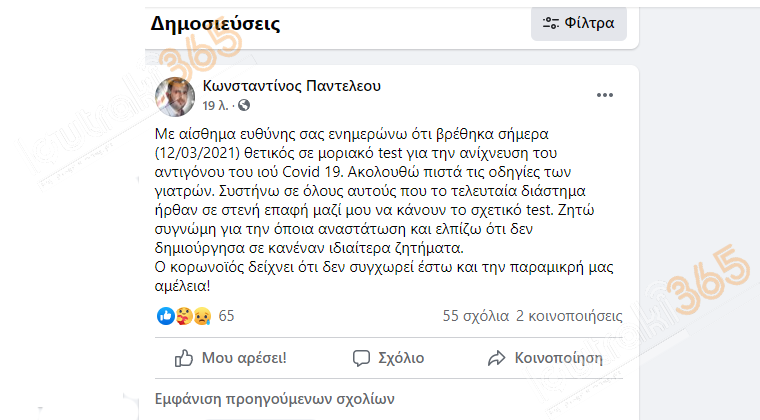Open the 65 reactions count list
760x420 pixels.
tap(226, 316)
